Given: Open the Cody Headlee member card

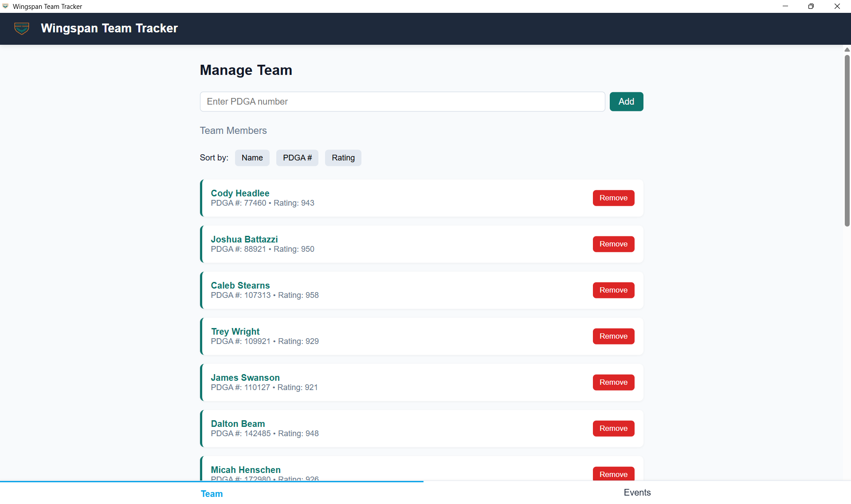Looking at the screenshot, I should click(399, 198).
